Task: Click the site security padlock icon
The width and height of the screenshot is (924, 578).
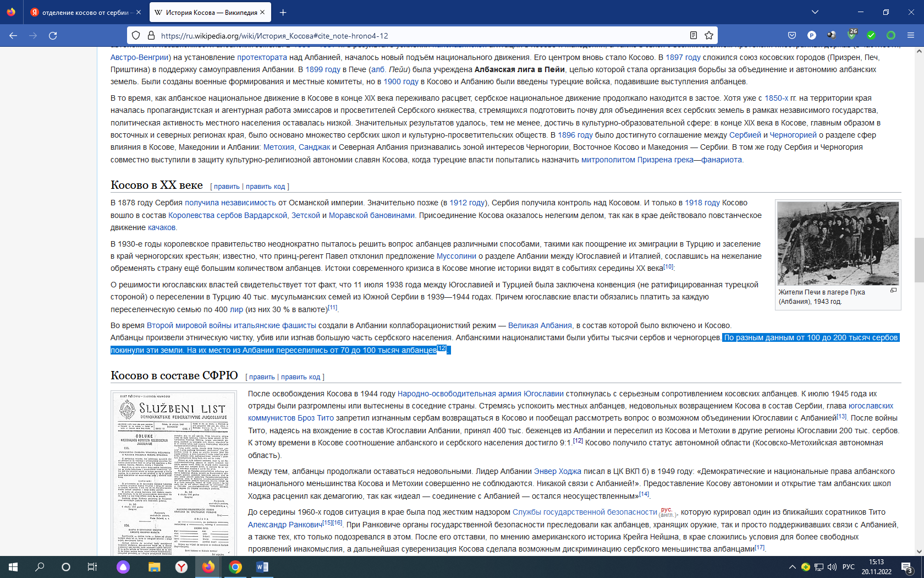Action: tap(151, 35)
